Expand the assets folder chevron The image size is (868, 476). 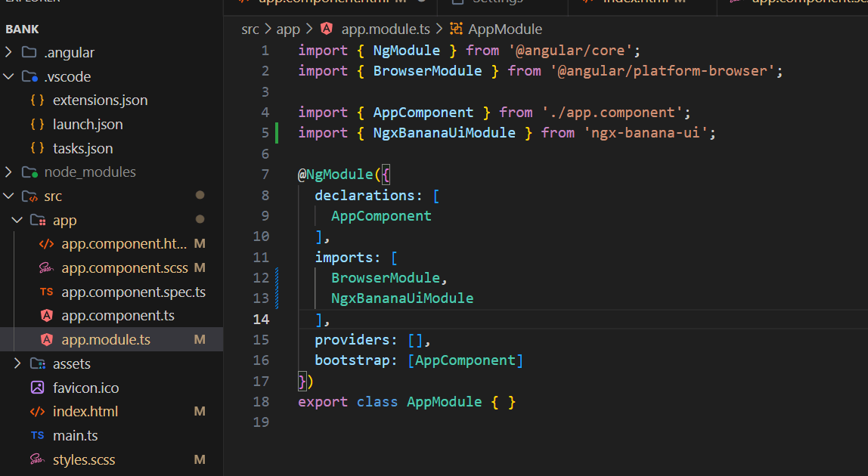point(17,363)
